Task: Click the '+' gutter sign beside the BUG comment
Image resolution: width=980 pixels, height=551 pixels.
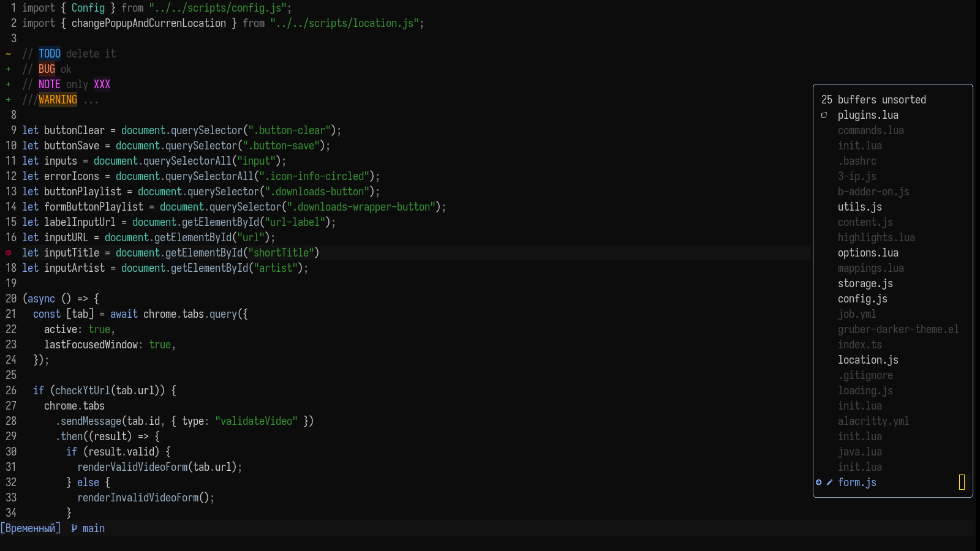Action: pyautogui.click(x=8, y=69)
